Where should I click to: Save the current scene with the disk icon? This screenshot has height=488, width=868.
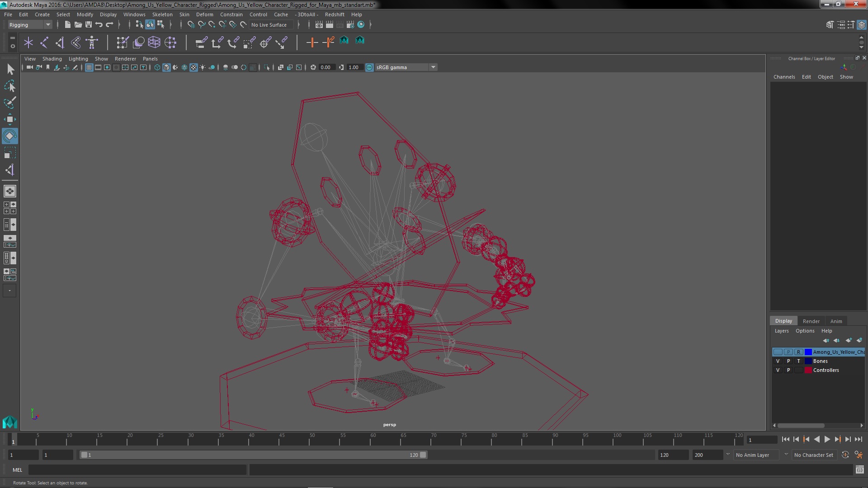[x=88, y=24]
